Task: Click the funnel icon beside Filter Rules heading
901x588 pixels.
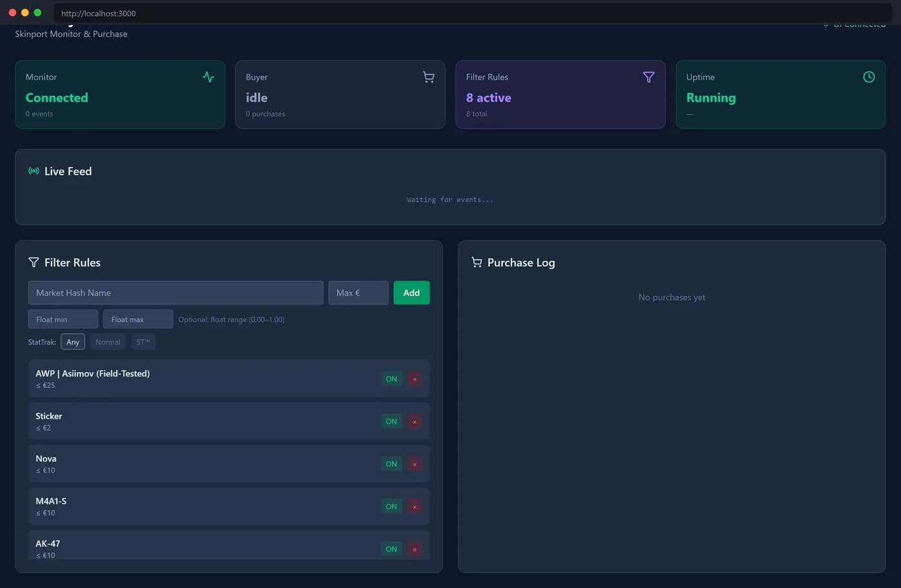Action: pyautogui.click(x=33, y=262)
